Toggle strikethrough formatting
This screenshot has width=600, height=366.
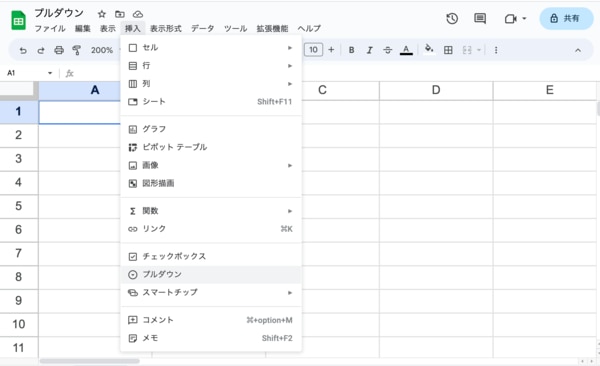pyautogui.click(x=387, y=50)
